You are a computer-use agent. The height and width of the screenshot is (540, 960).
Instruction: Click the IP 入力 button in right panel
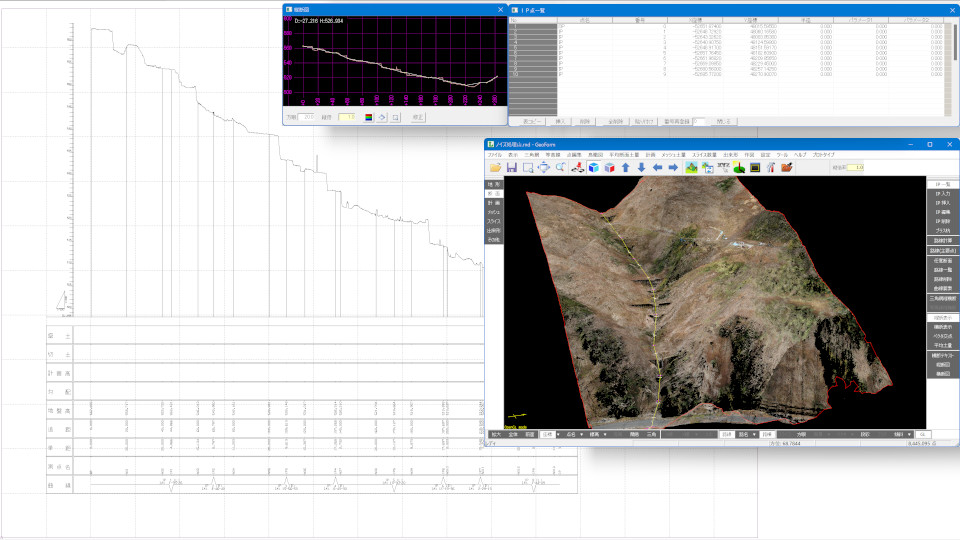[x=941, y=194]
